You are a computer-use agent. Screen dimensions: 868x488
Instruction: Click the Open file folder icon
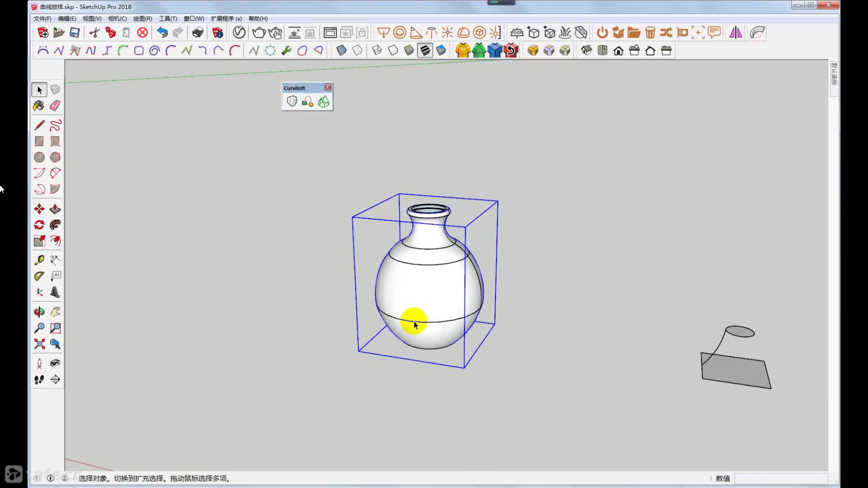click(x=59, y=33)
